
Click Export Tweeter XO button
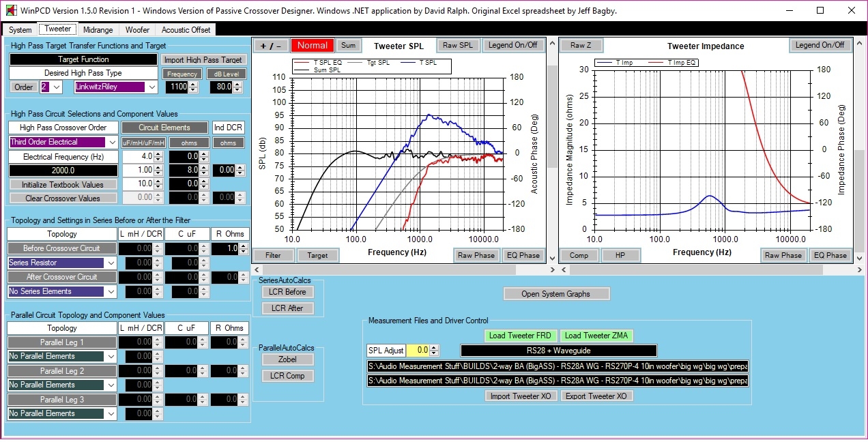[x=597, y=396]
